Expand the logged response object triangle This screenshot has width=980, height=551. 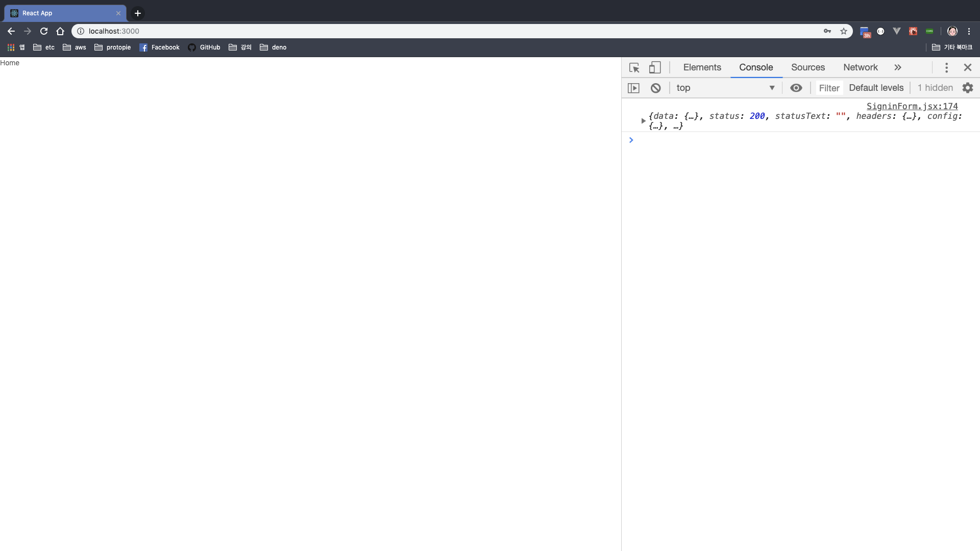coord(643,121)
